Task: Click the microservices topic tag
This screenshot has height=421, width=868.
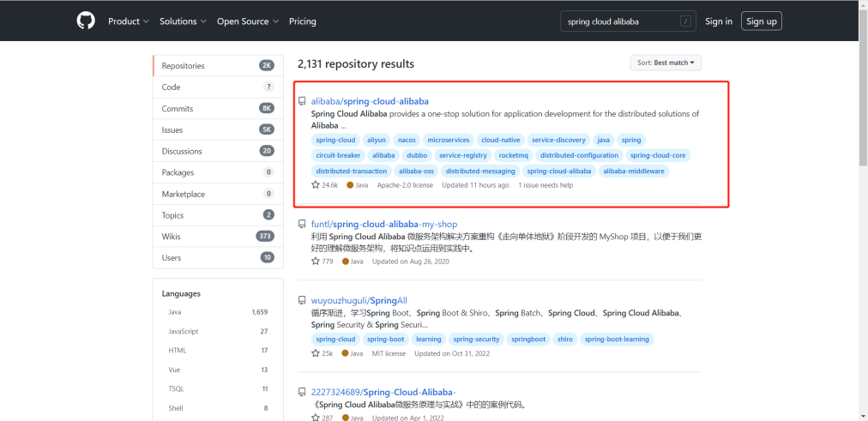Action: click(x=449, y=140)
